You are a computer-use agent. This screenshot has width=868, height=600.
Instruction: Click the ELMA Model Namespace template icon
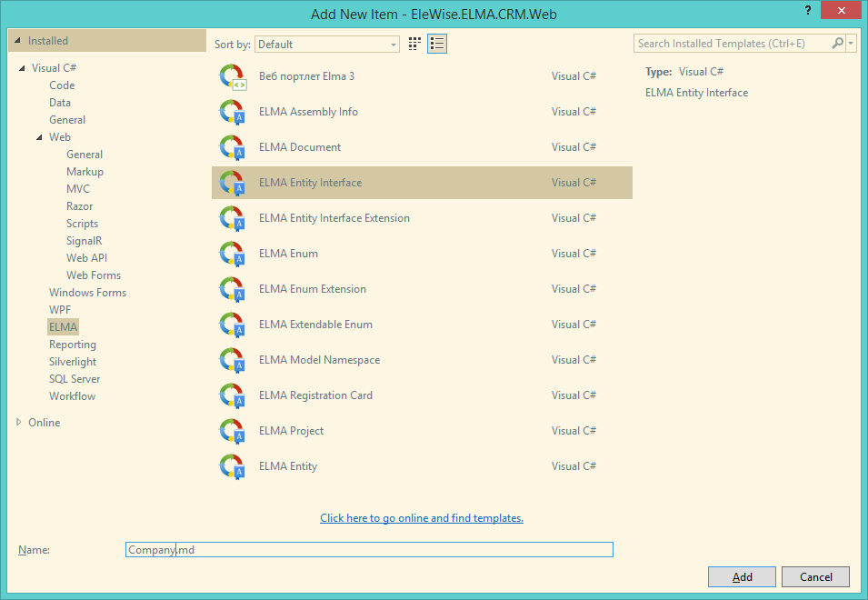pyautogui.click(x=233, y=360)
